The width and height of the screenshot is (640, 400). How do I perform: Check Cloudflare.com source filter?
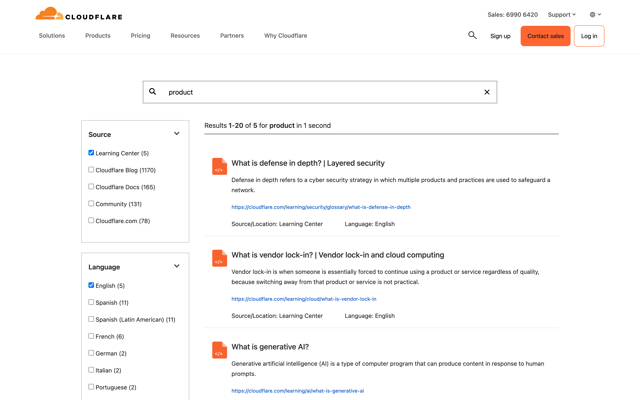pyautogui.click(x=91, y=220)
